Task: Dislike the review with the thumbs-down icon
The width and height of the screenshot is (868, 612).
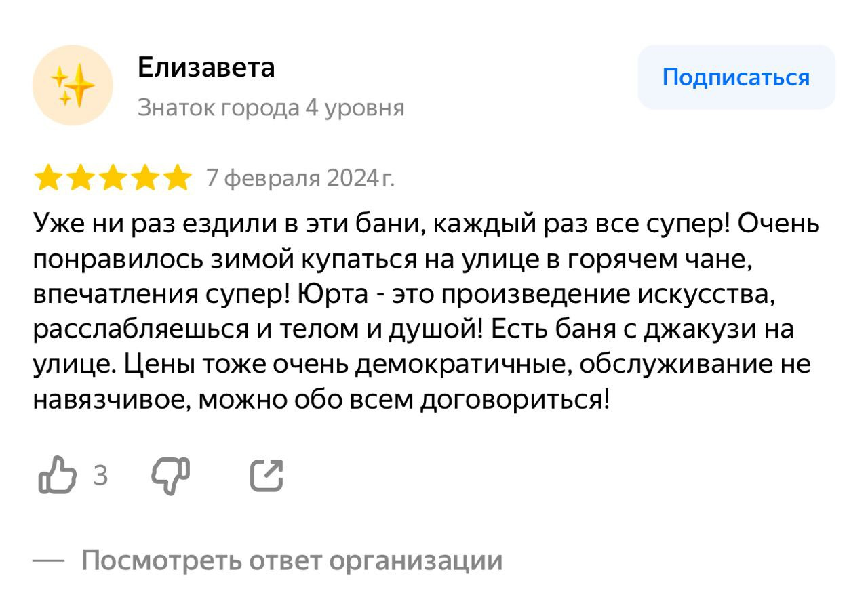Action: (x=170, y=475)
